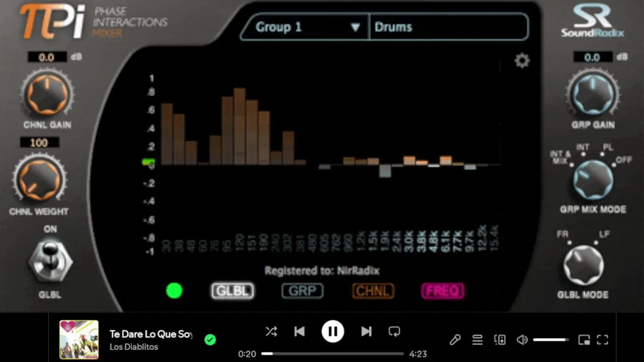Open the connect to device icon

(x=500, y=340)
